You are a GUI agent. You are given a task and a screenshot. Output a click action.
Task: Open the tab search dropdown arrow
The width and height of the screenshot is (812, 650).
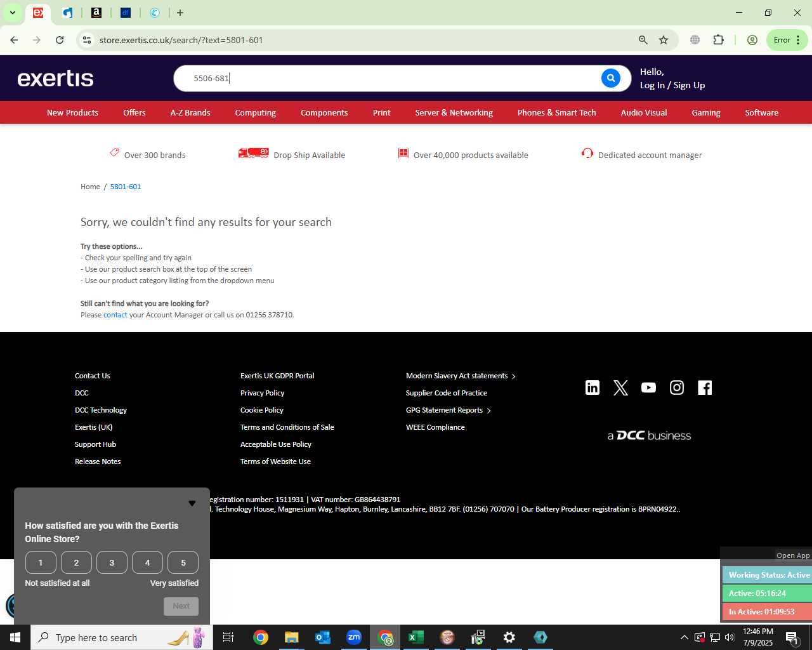click(12, 13)
